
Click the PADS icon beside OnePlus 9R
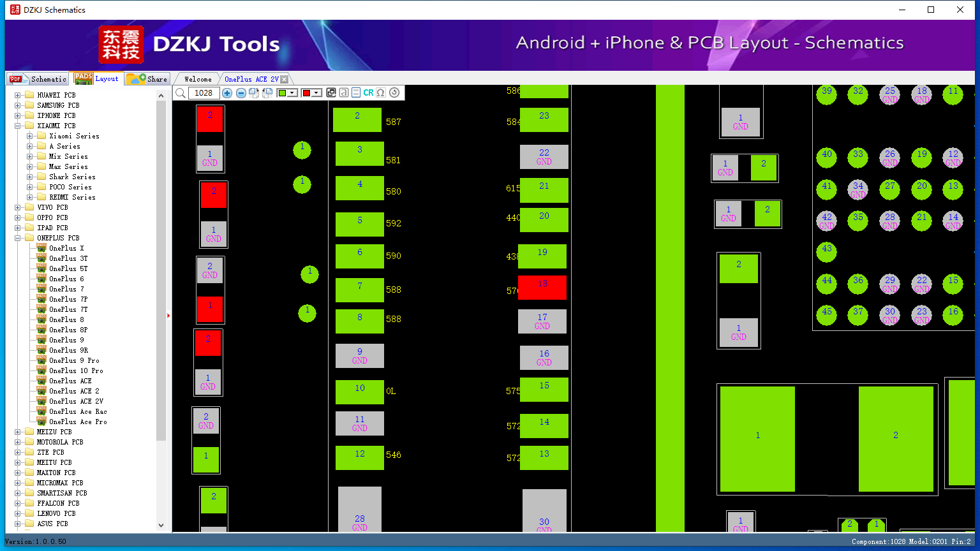pyautogui.click(x=41, y=350)
